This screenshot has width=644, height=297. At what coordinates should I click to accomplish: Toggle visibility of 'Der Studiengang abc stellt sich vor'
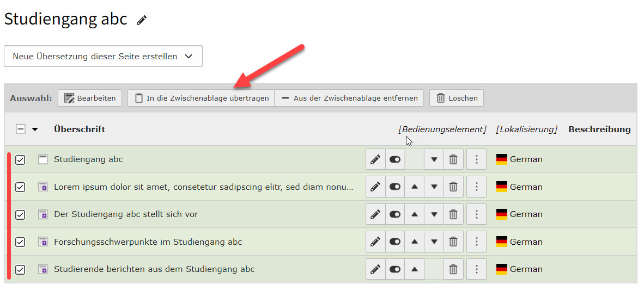click(x=394, y=214)
